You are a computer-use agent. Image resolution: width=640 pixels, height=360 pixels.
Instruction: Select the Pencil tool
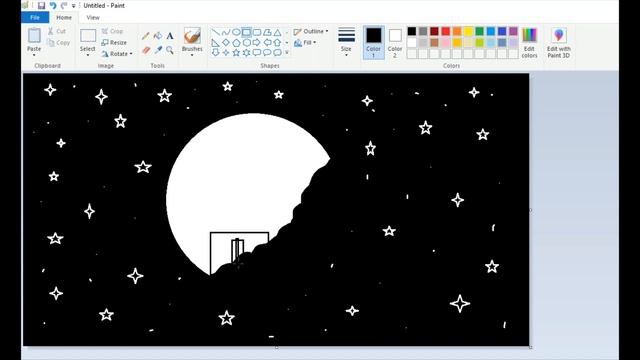pos(146,36)
